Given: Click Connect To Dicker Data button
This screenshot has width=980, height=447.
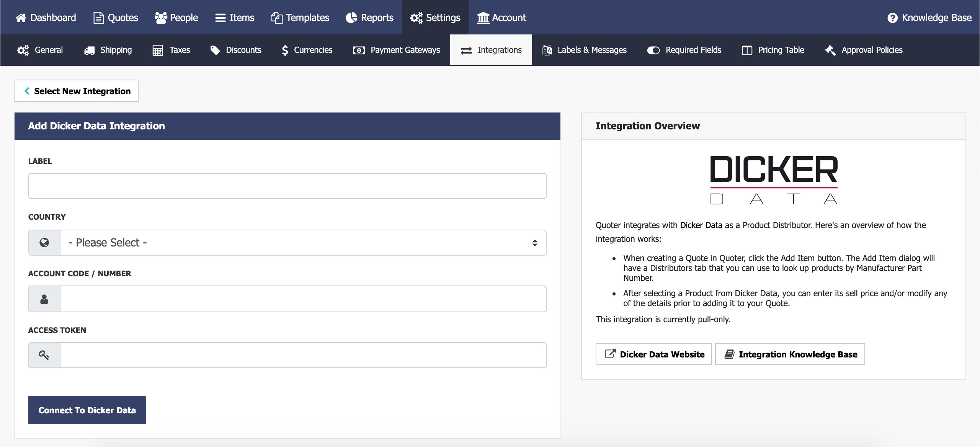Looking at the screenshot, I should click(87, 410).
